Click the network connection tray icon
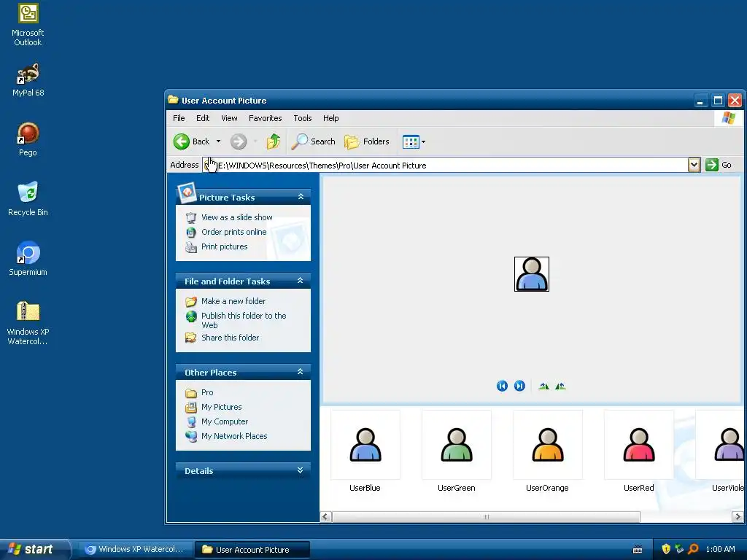The width and height of the screenshot is (747, 560). 679,549
